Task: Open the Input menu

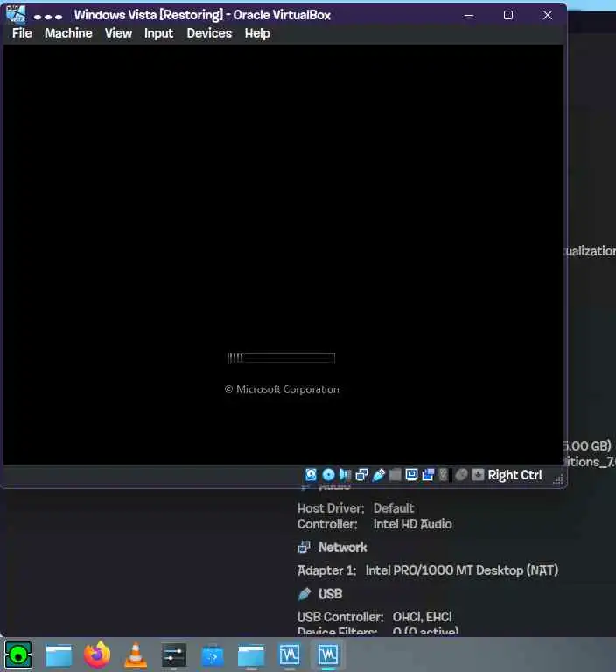Action: pyautogui.click(x=158, y=33)
